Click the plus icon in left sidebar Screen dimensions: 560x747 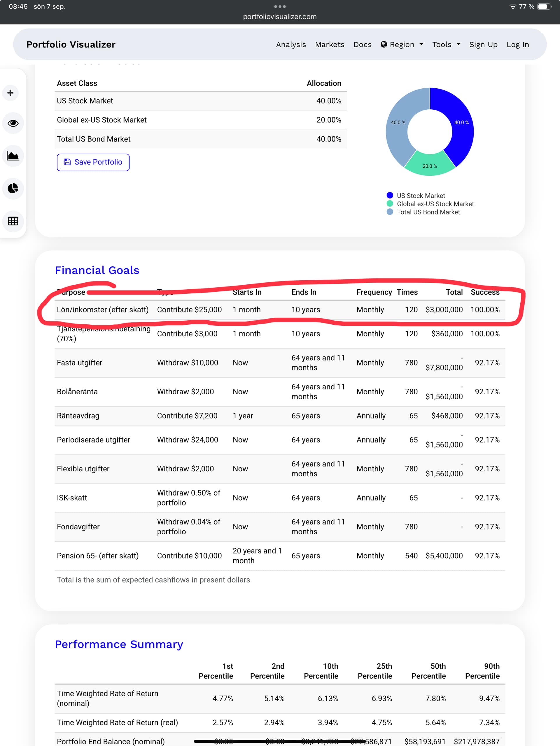click(10, 93)
